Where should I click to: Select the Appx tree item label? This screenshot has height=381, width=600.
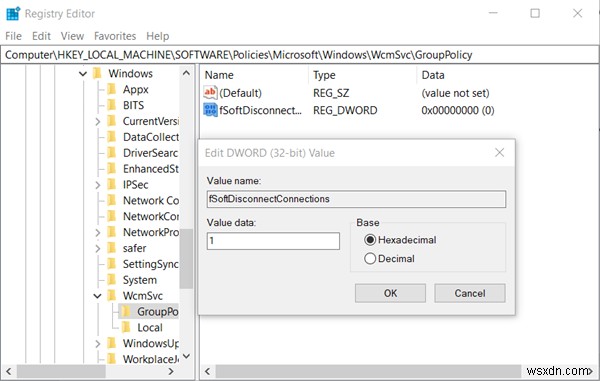point(135,90)
